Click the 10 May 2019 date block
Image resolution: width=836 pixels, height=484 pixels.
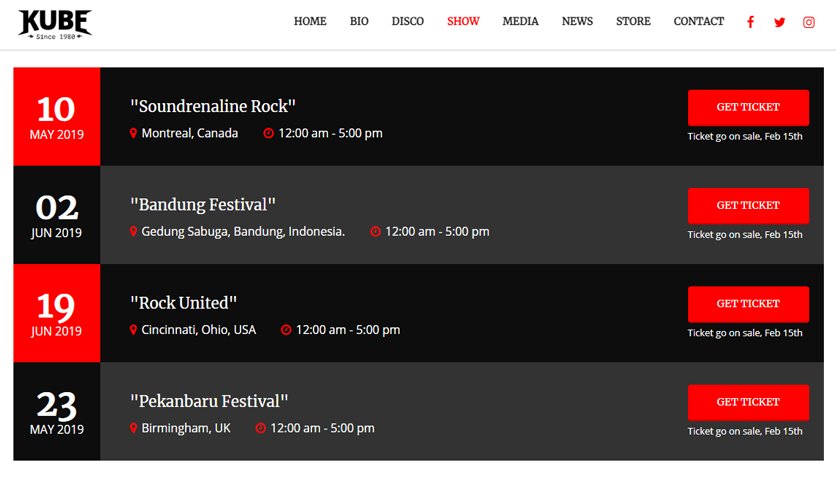(57, 116)
